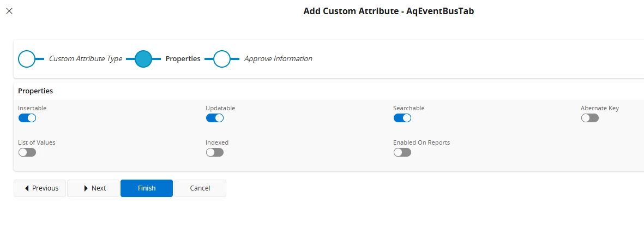Click the filled Properties step circle
Screen dimensions: 644x238
pos(143,59)
